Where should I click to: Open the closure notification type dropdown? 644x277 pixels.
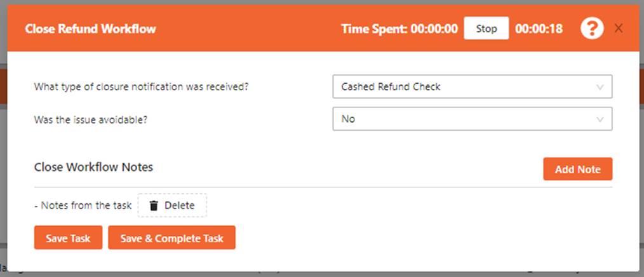[x=472, y=87]
